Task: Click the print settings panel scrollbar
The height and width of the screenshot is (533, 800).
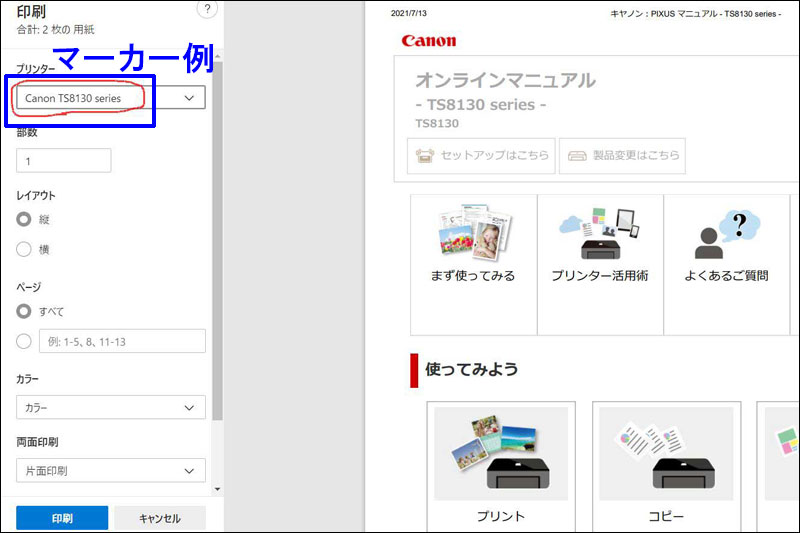Action: click(218, 250)
